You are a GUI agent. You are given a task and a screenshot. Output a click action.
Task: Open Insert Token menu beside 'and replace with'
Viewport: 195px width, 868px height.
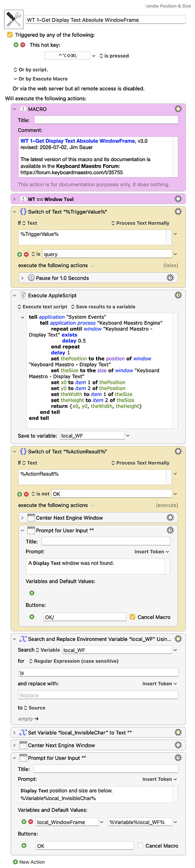coord(159,683)
